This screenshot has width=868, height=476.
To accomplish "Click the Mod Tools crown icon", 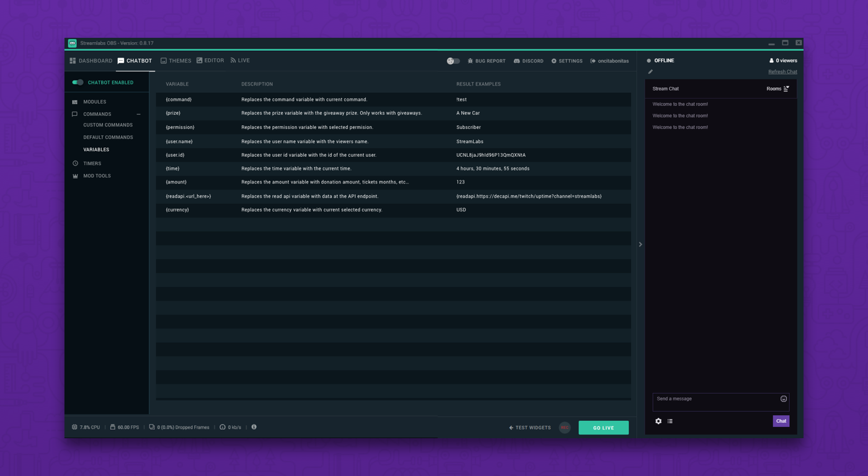I will (x=75, y=176).
